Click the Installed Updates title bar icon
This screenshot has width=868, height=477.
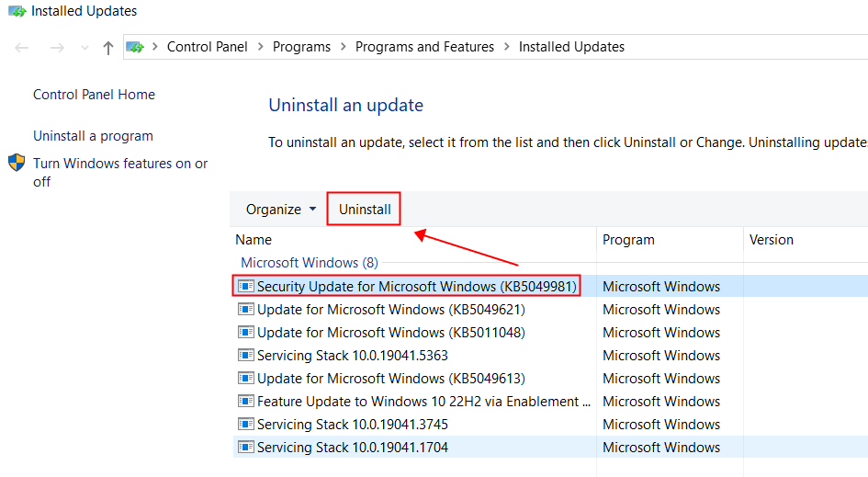[x=17, y=11]
